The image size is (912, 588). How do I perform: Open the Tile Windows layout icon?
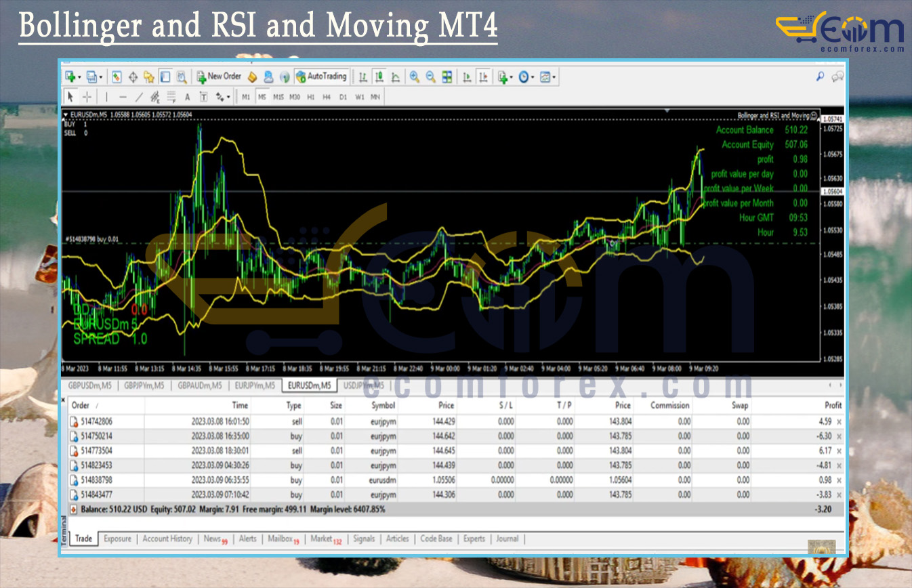pyautogui.click(x=447, y=77)
